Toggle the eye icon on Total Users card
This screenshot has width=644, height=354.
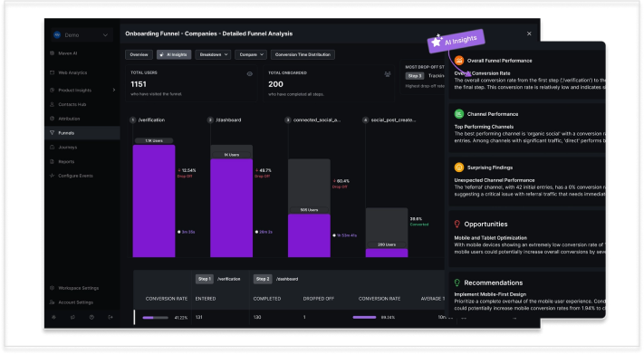[249, 74]
